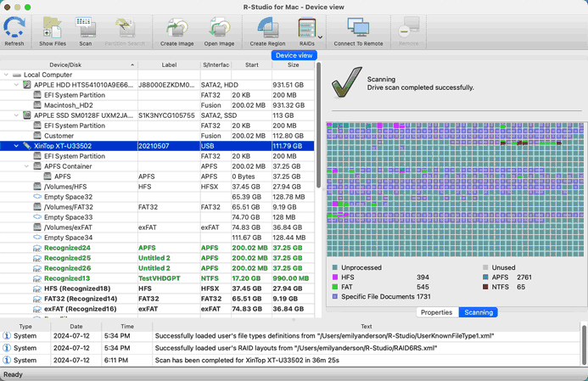Collapse the APFS Container node
This screenshot has width=588, height=381.
26,166
